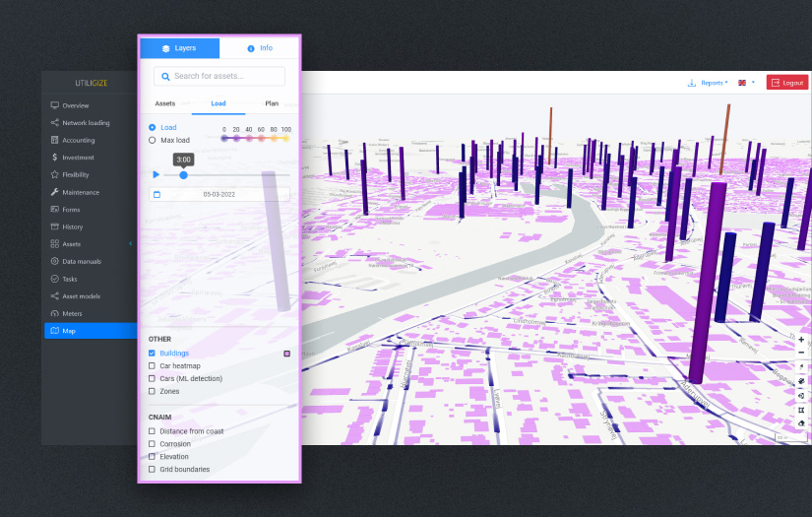Click the magnifier icon in search box
The image size is (812, 517).
coord(165,77)
